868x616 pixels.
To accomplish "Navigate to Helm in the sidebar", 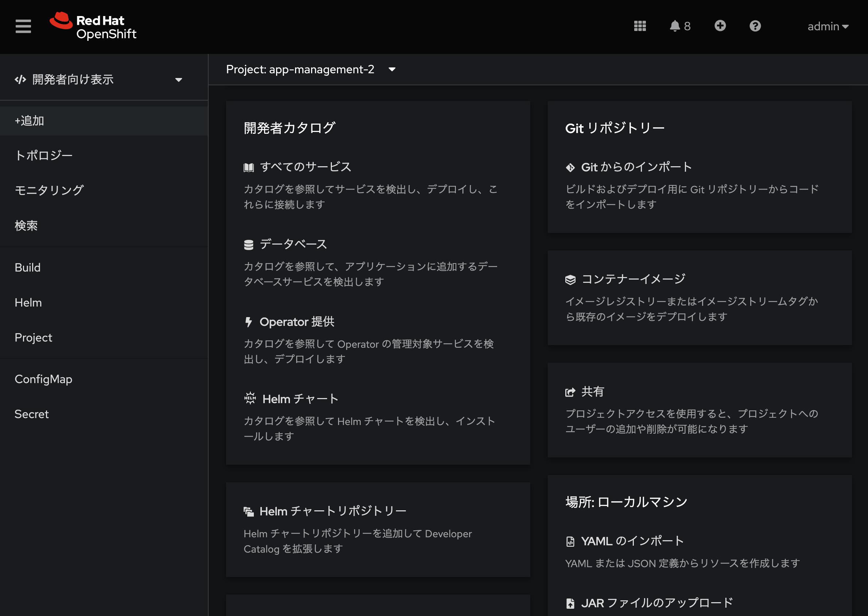I will click(104, 302).
